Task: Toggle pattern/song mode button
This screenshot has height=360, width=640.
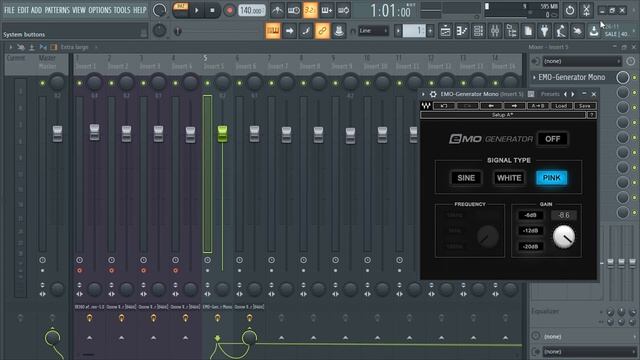Action: [x=180, y=10]
